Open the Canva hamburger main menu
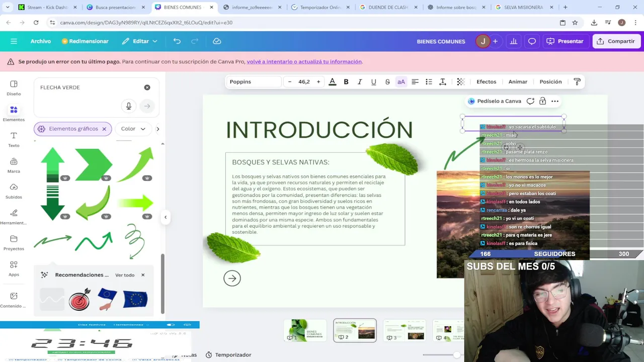 click(14, 41)
